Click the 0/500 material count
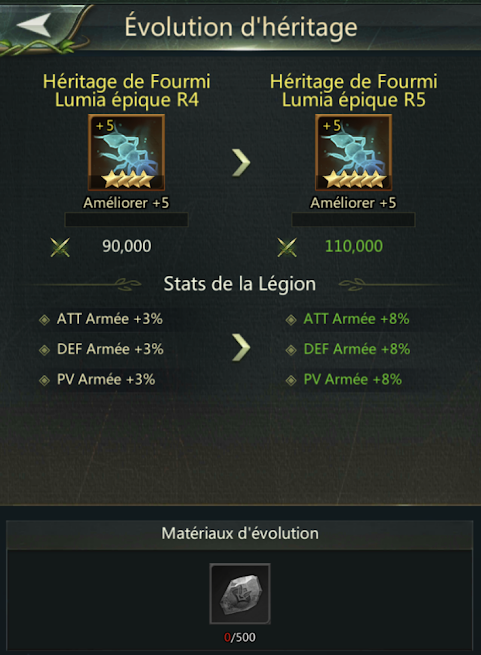The image size is (481, 655). pos(240,637)
